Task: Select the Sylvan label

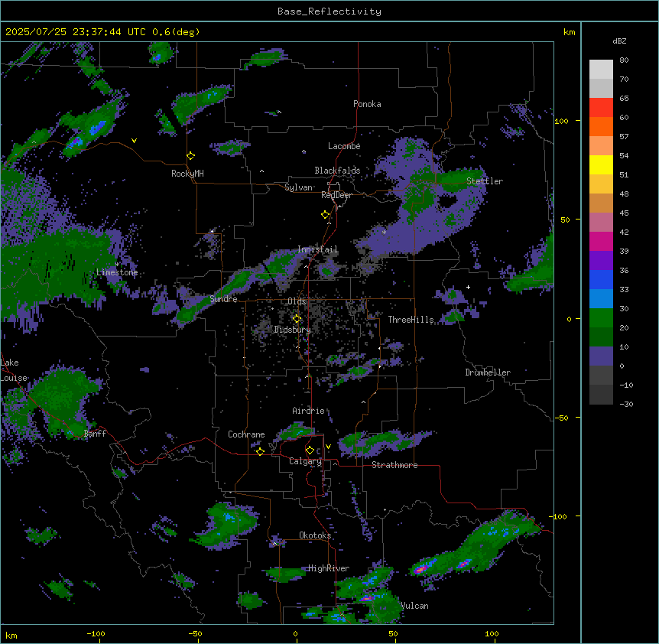Action: click(x=298, y=187)
